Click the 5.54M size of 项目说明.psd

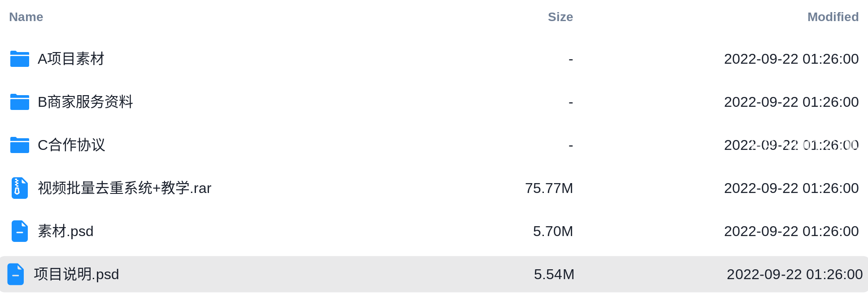(554, 274)
